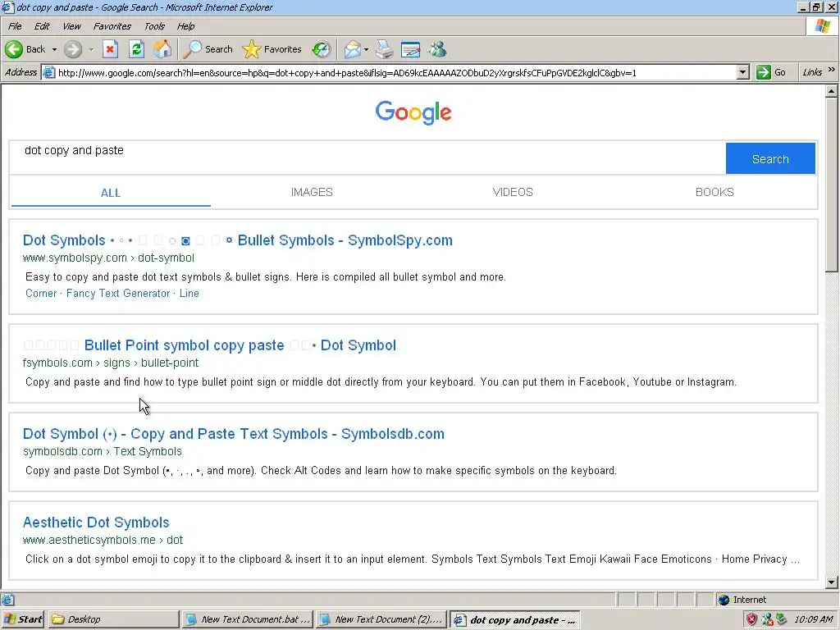Click the Google search query field

click(367, 158)
